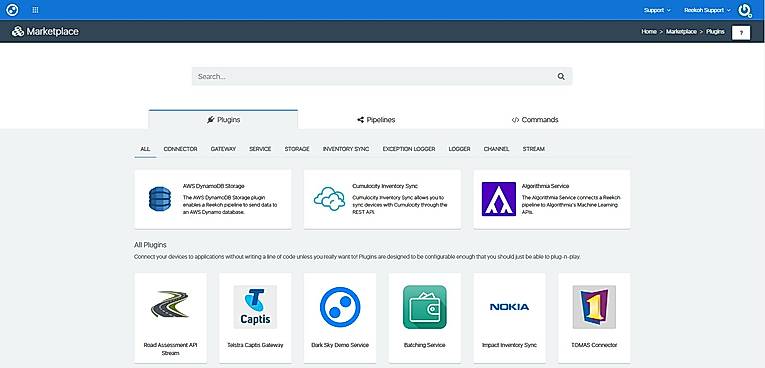Open Telstra Captis Gateway plugin

255,318
